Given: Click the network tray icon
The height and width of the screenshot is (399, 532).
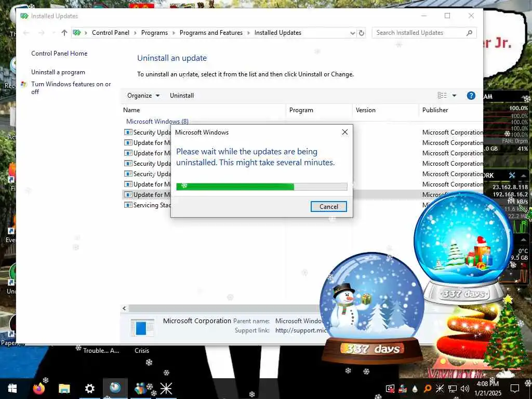Looking at the screenshot, I should coord(453,389).
